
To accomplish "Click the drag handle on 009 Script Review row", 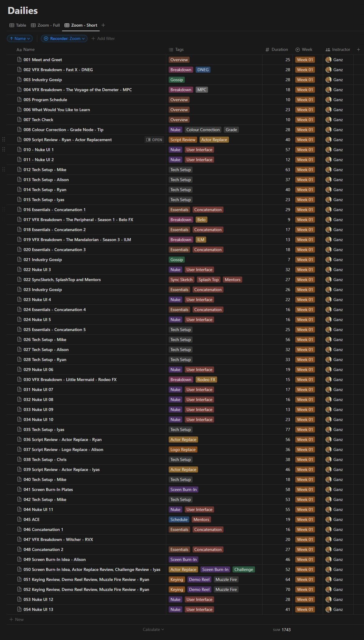I will click(4, 140).
